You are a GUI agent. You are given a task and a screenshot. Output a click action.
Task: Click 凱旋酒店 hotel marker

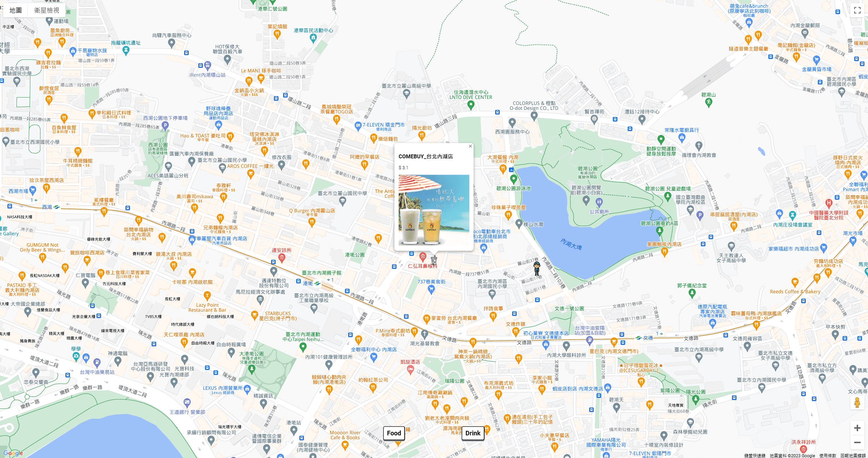(x=410, y=370)
